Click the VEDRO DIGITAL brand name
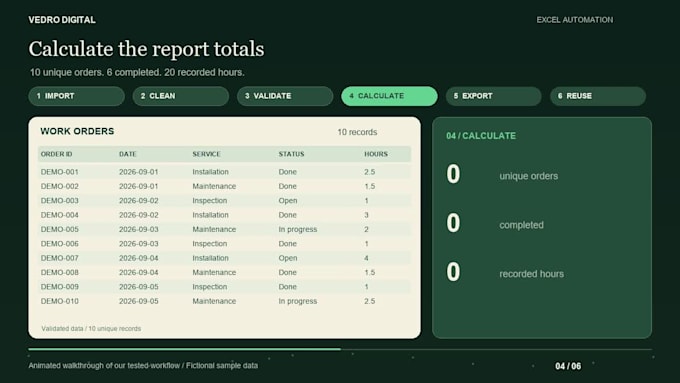Viewport: 680px width, 383px height. click(x=62, y=20)
